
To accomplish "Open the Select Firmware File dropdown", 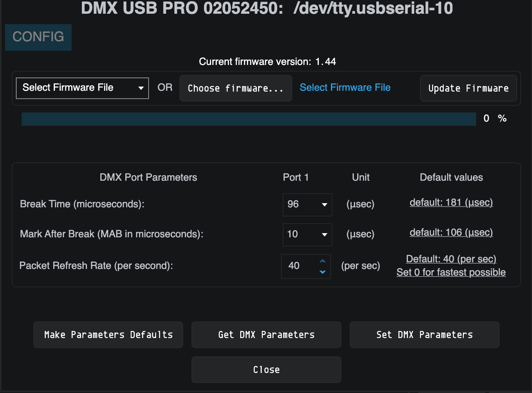I will tap(82, 88).
